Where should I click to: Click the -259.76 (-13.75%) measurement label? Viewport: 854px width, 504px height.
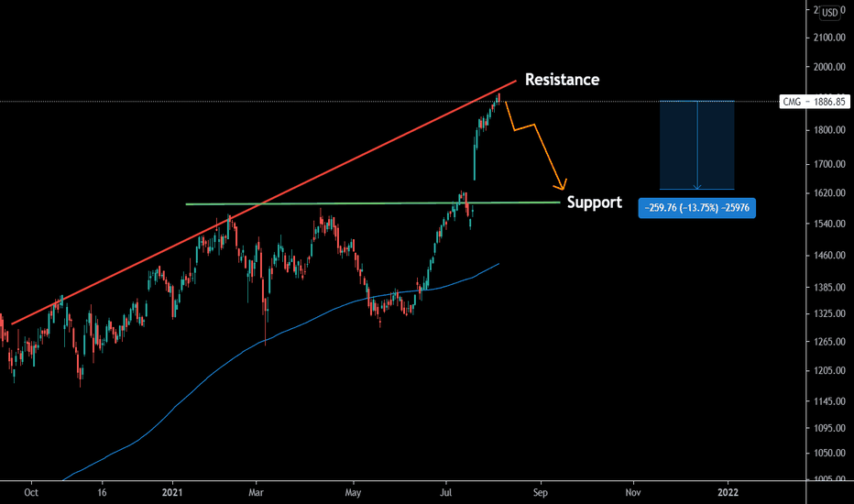tap(696, 208)
